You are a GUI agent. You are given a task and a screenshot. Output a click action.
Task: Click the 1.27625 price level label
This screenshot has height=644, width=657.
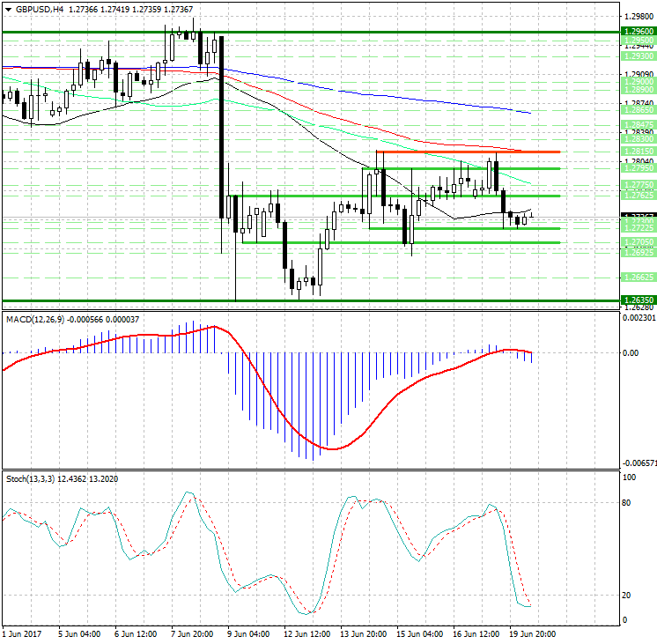[638, 196]
